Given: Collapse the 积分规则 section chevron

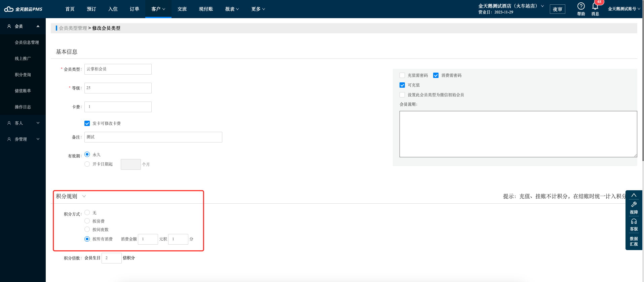Looking at the screenshot, I should (x=84, y=196).
